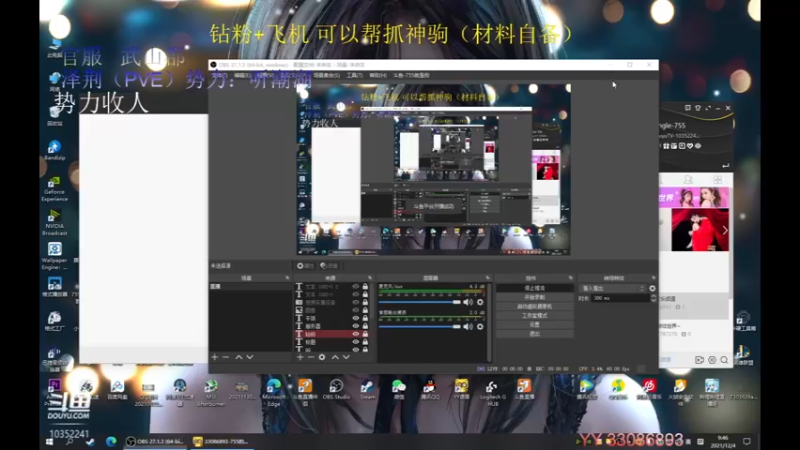
Task: Pop out the 场景 dock panel
Action: (287, 278)
